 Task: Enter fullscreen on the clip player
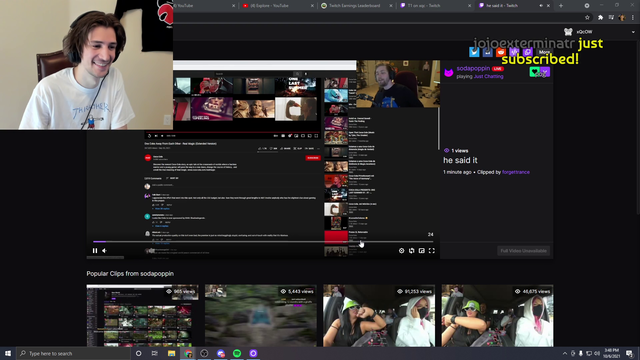431,251
